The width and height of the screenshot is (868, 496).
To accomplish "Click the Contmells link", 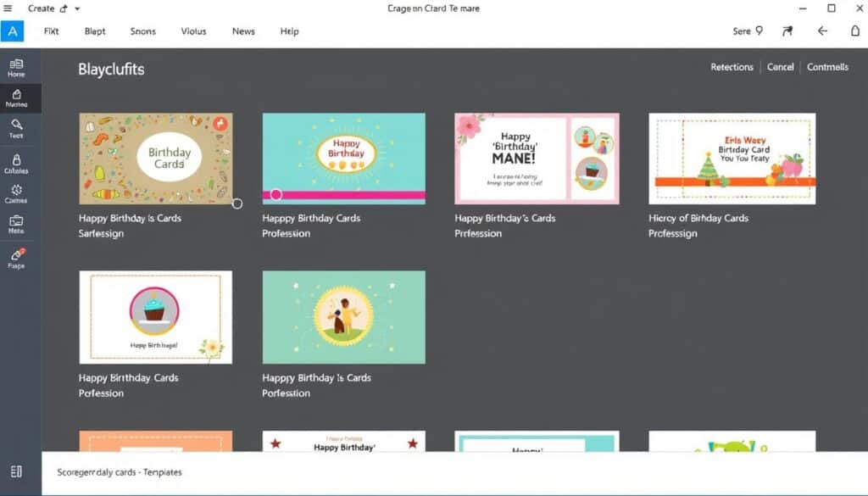I will (x=828, y=67).
